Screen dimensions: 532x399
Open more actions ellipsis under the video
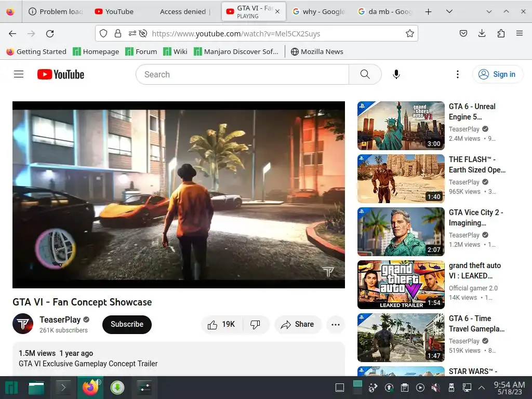coord(336,325)
